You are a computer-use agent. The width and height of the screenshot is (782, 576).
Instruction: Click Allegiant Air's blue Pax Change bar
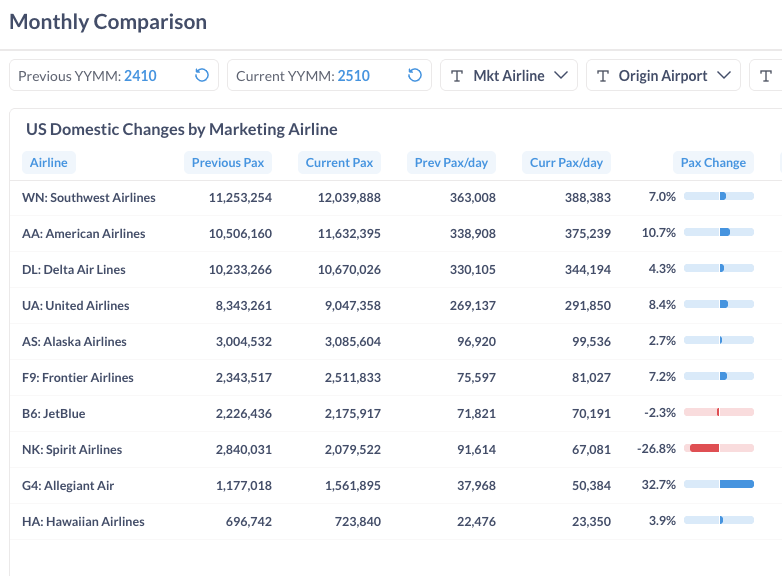tap(737, 485)
